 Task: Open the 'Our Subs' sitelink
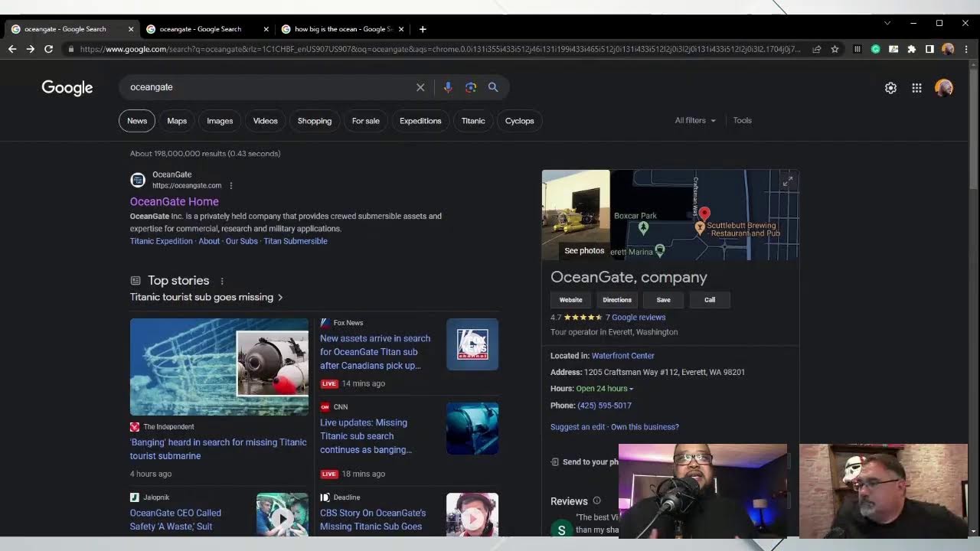coord(242,241)
